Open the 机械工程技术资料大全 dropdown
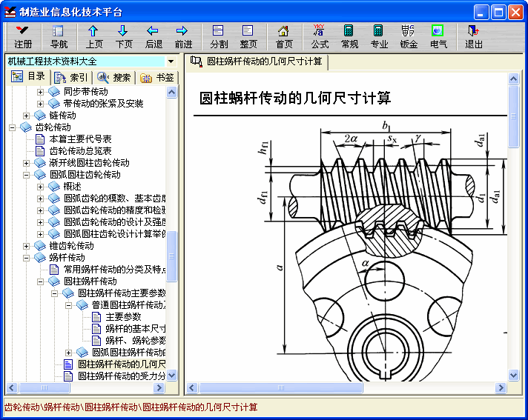528x420 pixels. tap(171, 61)
